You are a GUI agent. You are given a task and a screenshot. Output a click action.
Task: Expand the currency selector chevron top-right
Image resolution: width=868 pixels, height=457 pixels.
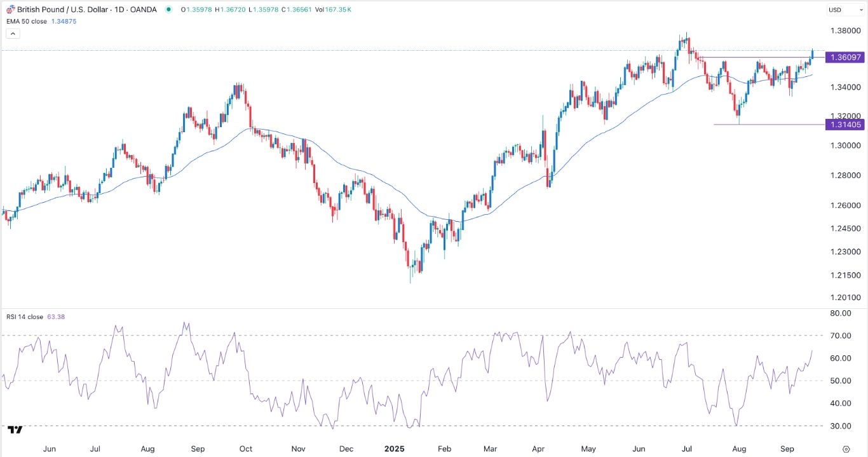[860, 10]
